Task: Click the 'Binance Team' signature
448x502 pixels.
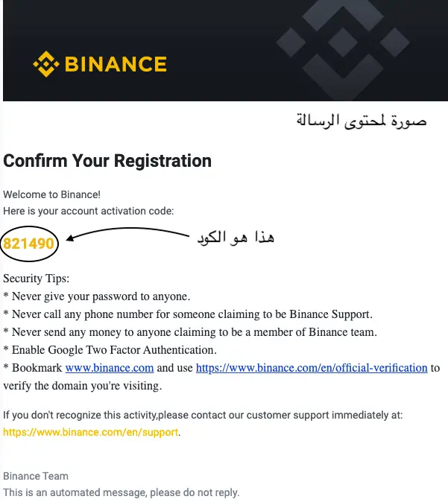Action: (x=36, y=476)
